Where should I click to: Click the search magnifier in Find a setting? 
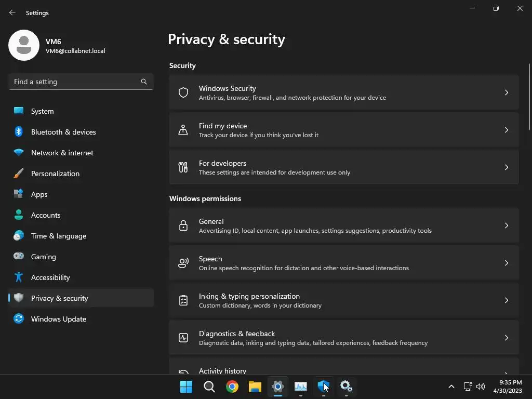pos(144,82)
